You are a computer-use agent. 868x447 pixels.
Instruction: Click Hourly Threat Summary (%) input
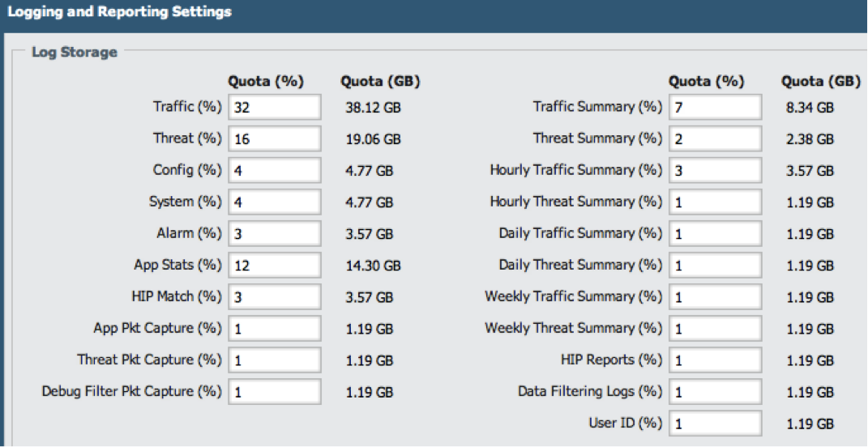click(715, 202)
